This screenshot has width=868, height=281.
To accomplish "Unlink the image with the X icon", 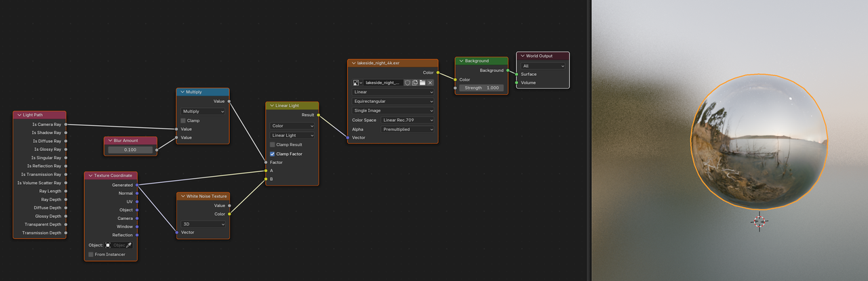I will pos(430,83).
